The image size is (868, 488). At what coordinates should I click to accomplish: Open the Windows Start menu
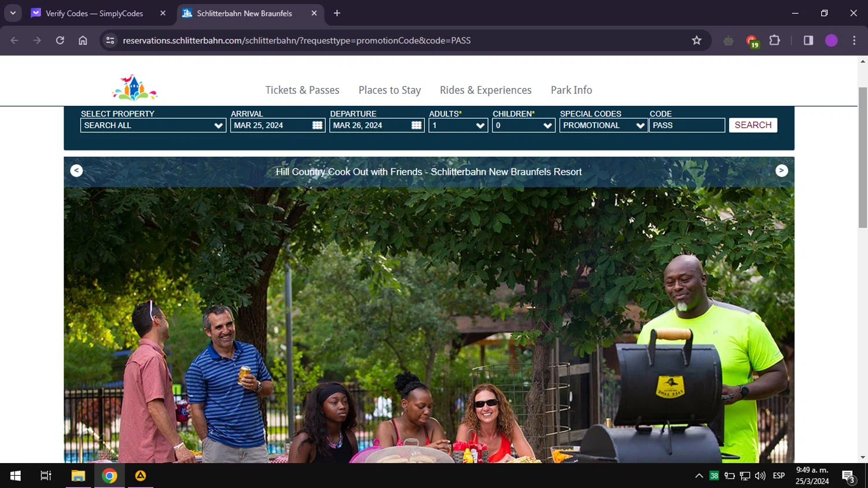click(16, 476)
